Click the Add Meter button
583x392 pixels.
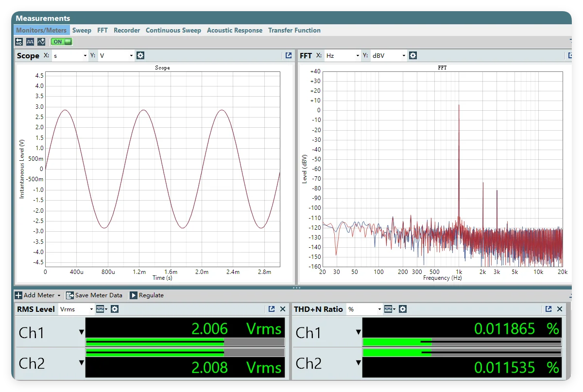(38, 295)
